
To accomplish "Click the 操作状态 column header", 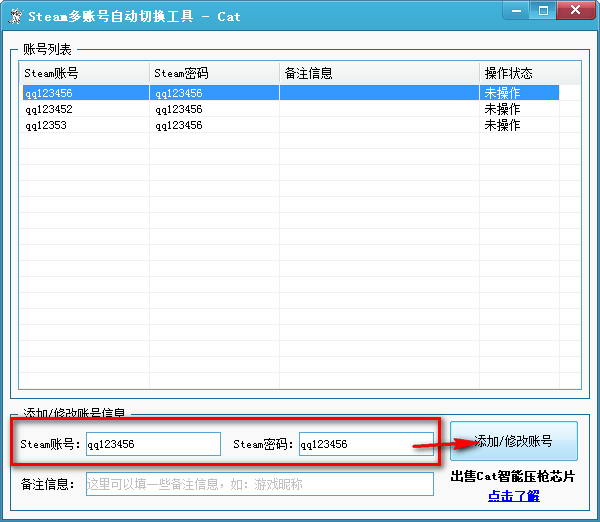I will tap(519, 73).
